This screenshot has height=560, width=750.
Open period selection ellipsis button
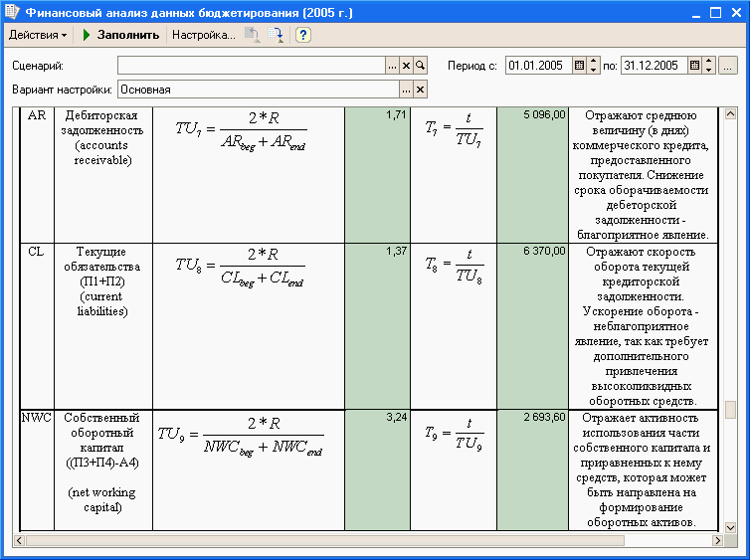click(x=727, y=66)
